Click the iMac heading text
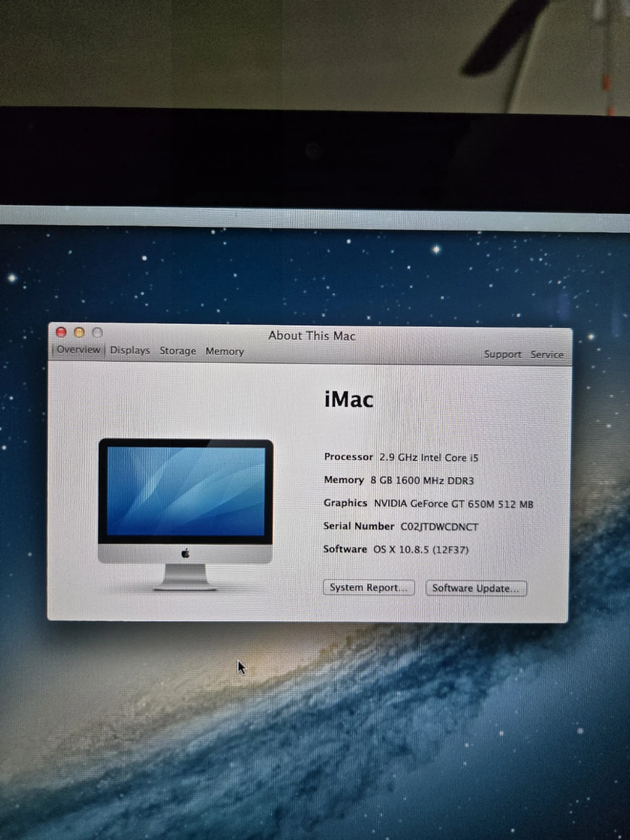This screenshot has width=630, height=840. pos(349,400)
